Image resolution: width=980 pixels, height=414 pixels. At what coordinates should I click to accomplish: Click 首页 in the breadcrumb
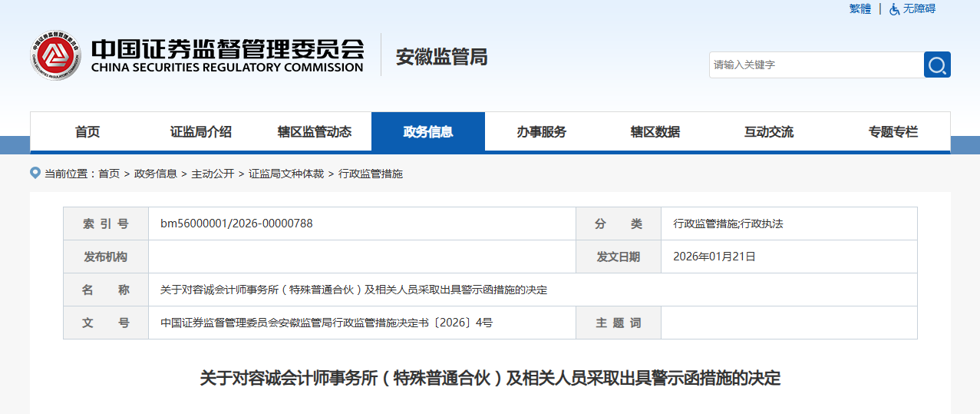[x=109, y=174]
